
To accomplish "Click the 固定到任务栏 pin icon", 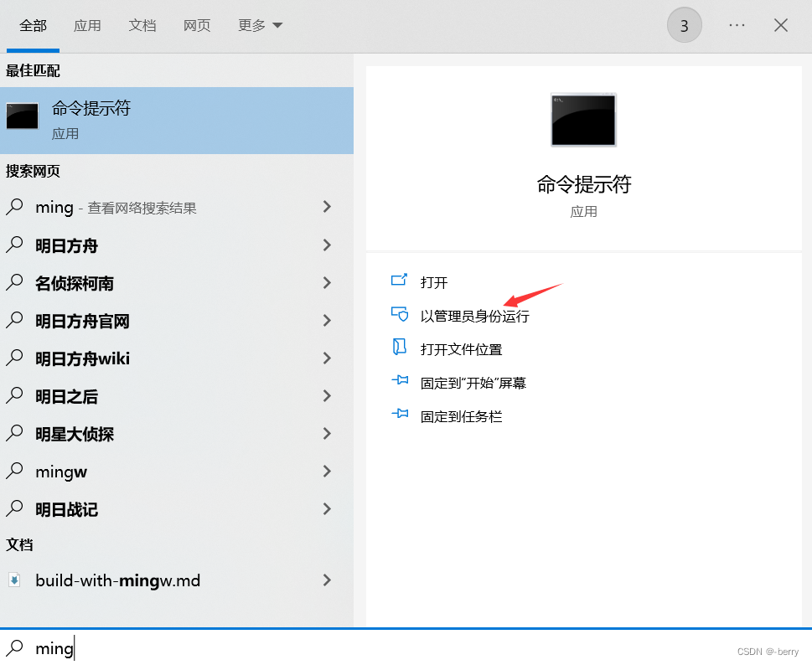I will tap(401, 415).
